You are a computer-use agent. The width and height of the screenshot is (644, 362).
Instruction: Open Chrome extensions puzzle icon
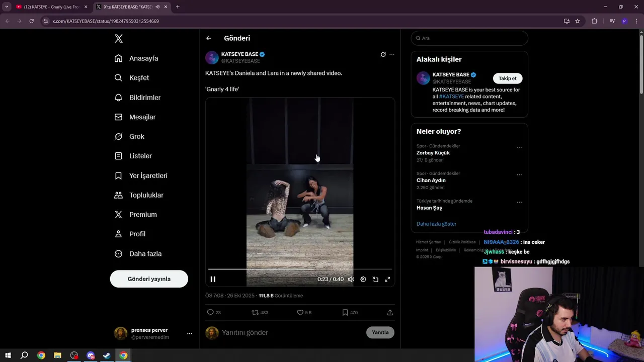[x=594, y=21]
